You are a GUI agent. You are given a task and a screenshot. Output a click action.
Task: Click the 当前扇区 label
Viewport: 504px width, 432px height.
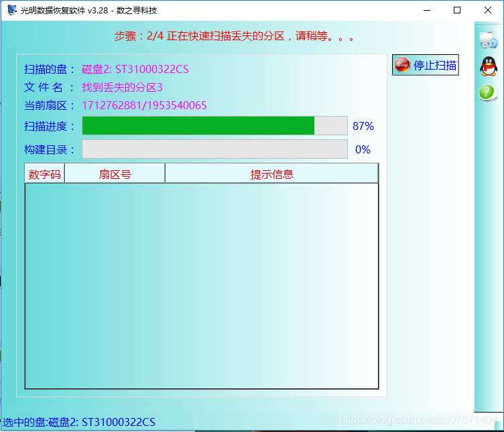coord(49,105)
